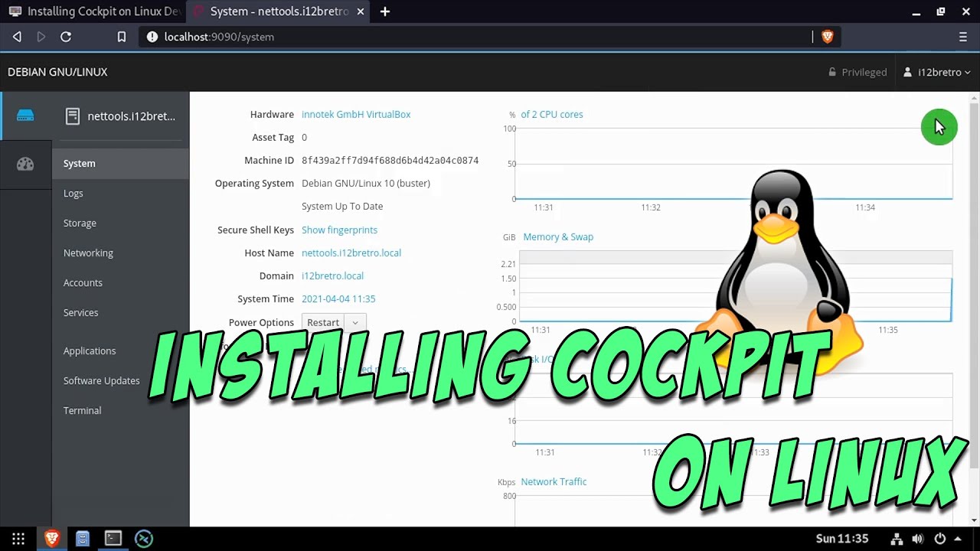Open the Brave Shields lion icon

tap(827, 37)
